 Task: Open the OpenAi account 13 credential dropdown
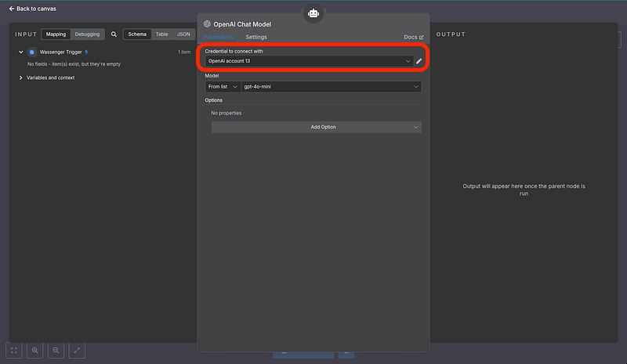(x=309, y=61)
